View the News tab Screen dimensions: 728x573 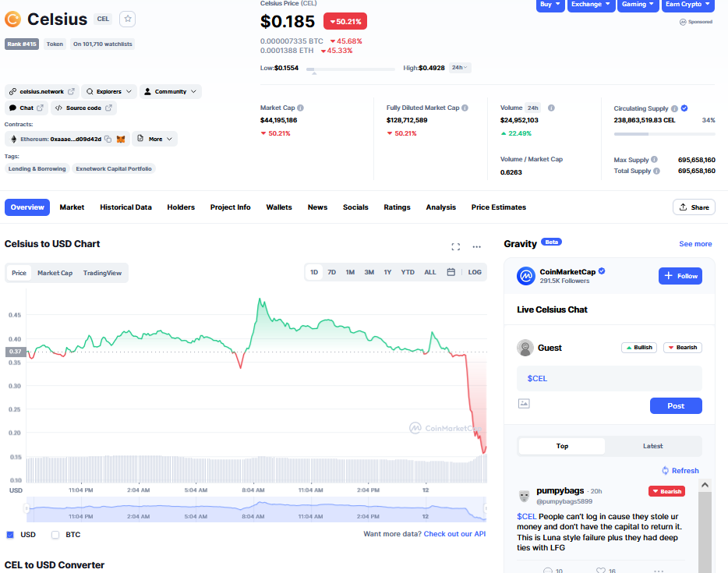click(x=317, y=207)
